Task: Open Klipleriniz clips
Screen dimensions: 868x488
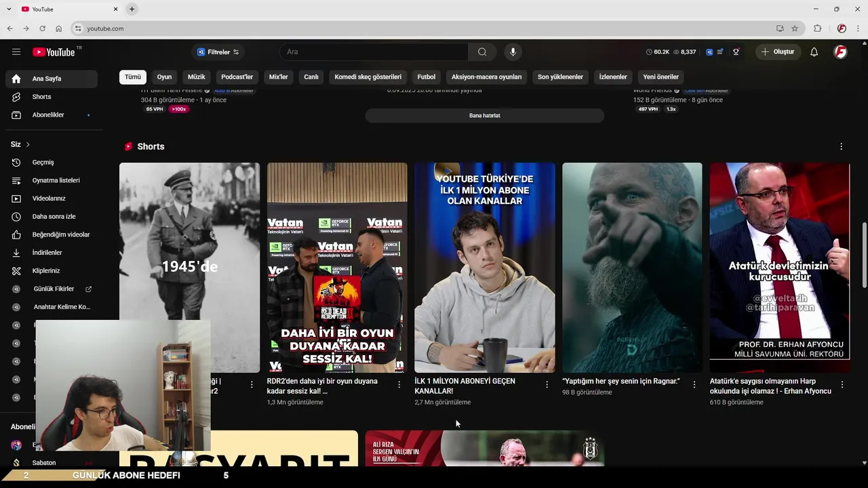Action: (x=52, y=271)
